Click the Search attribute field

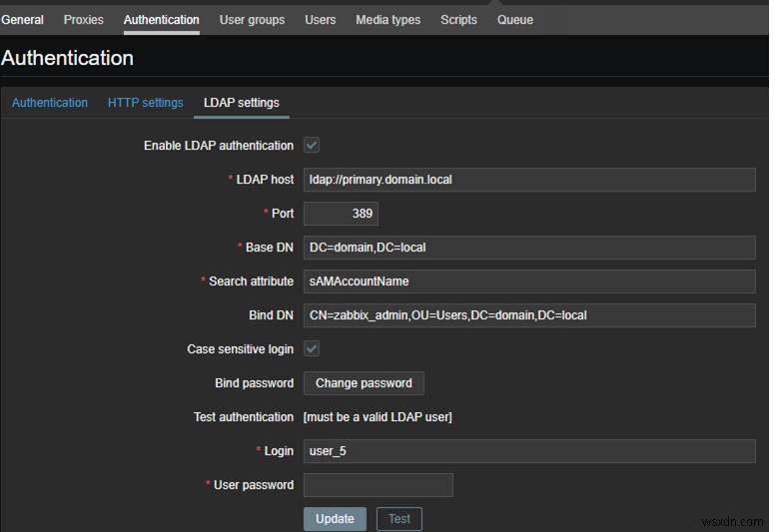click(529, 281)
